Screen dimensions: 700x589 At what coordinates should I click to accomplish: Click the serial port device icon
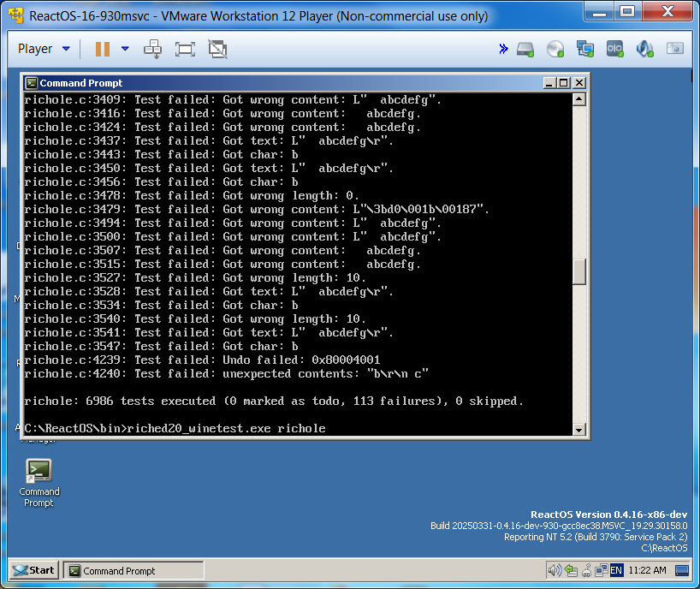614,49
